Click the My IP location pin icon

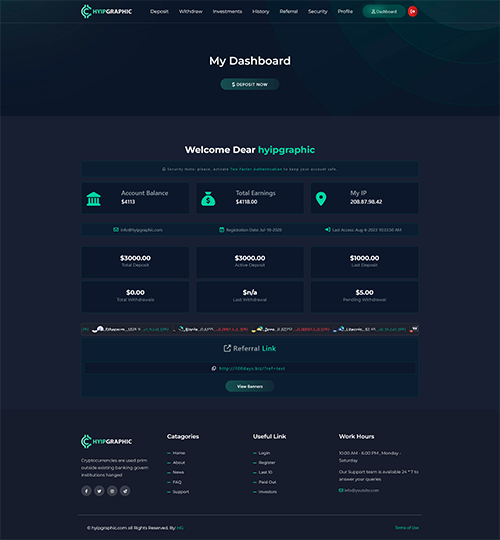click(x=321, y=199)
